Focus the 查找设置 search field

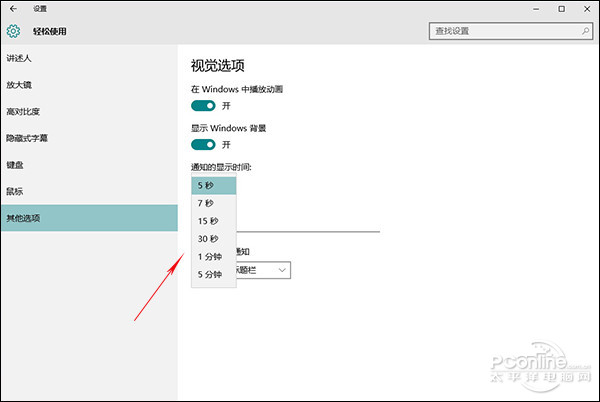pos(511,31)
